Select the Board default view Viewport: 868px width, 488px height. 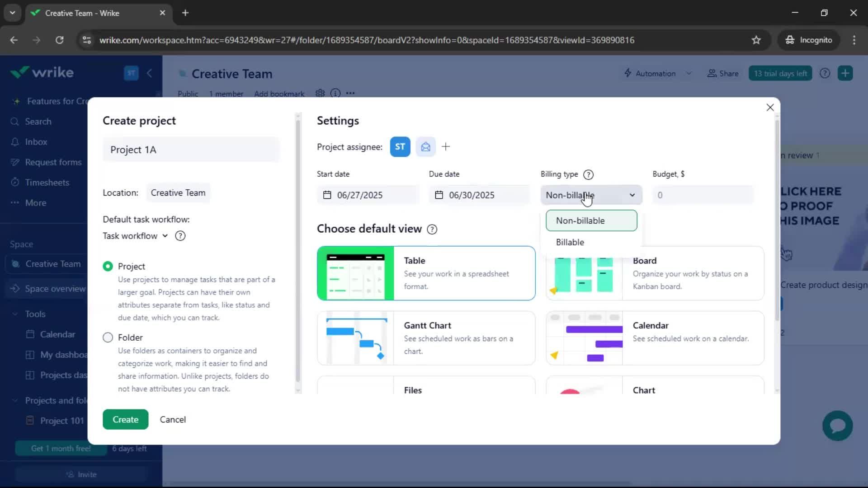pyautogui.click(x=655, y=273)
